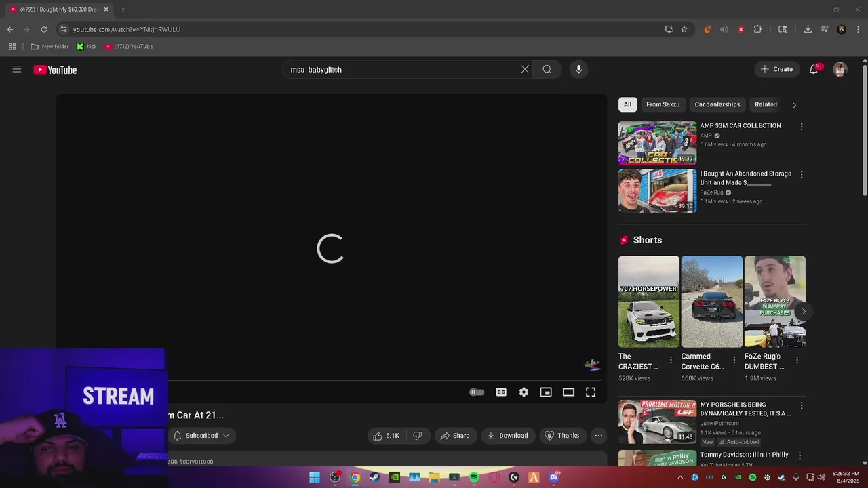Click the Download button
Image resolution: width=868 pixels, height=488 pixels.
[x=507, y=435]
